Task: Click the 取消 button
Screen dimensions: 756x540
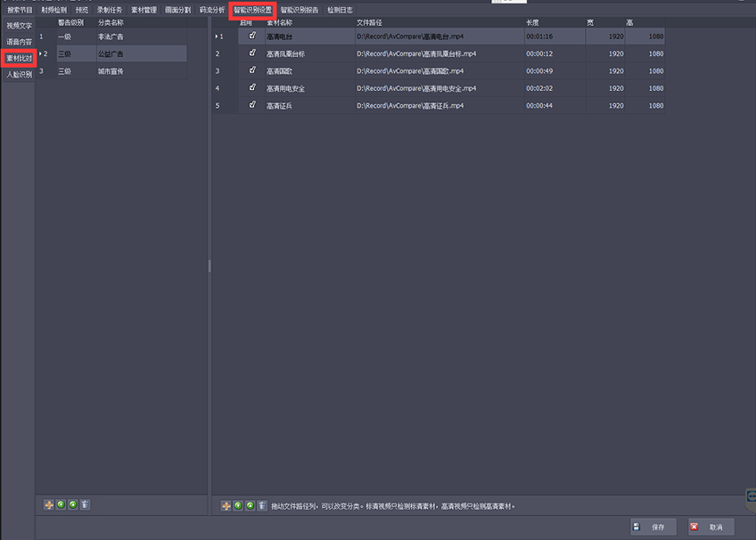Action: click(x=711, y=527)
